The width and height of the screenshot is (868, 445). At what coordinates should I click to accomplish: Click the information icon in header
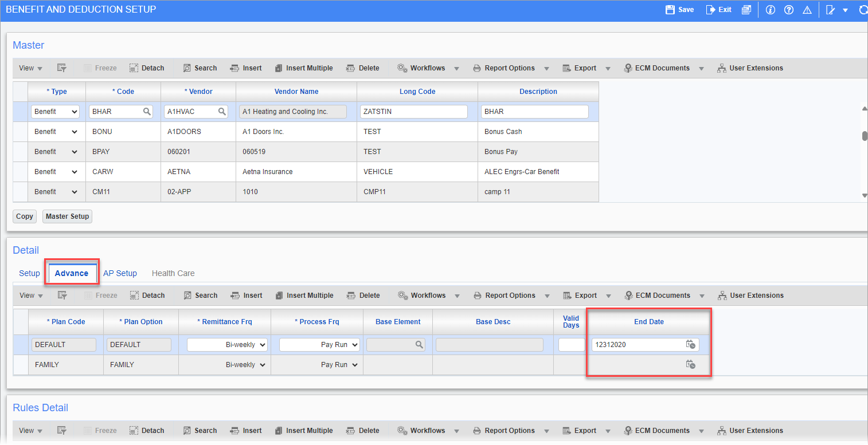pyautogui.click(x=771, y=10)
